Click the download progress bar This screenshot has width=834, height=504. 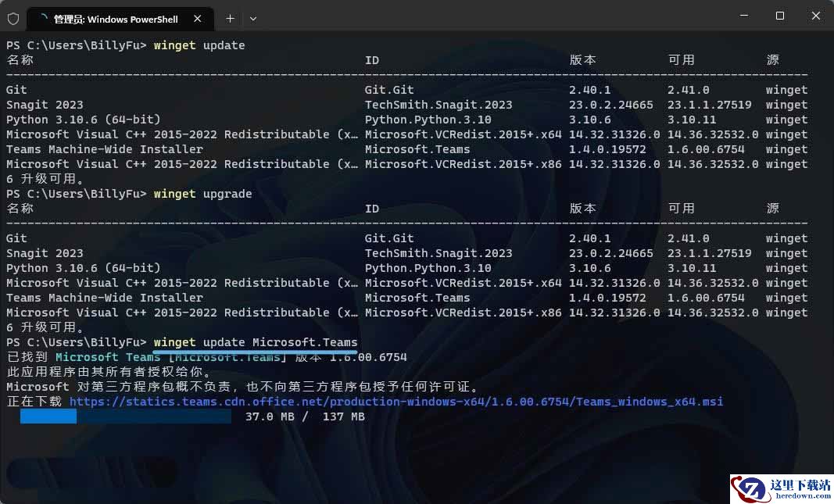click(x=126, y=416)
